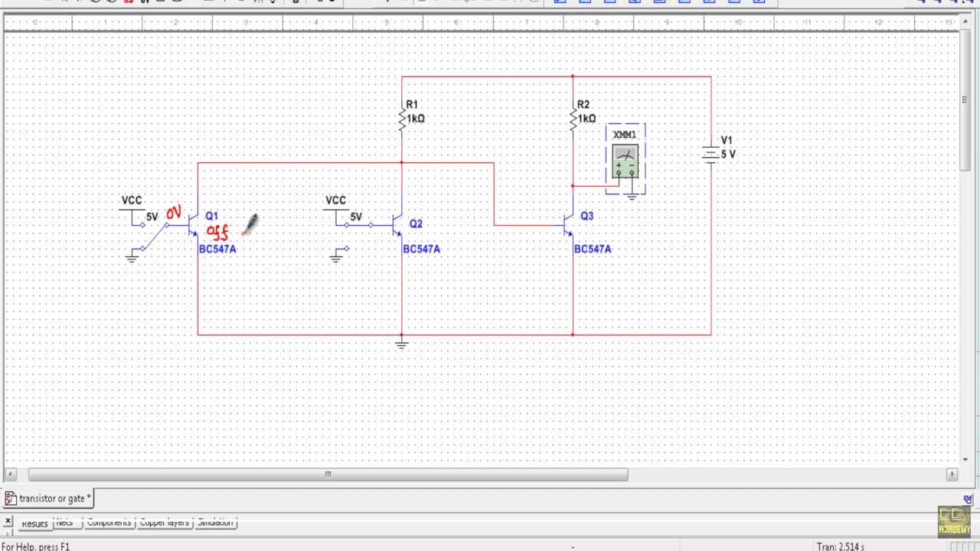Click the XMM1 label text
The image size is (980, 551).
coord(625,135)
